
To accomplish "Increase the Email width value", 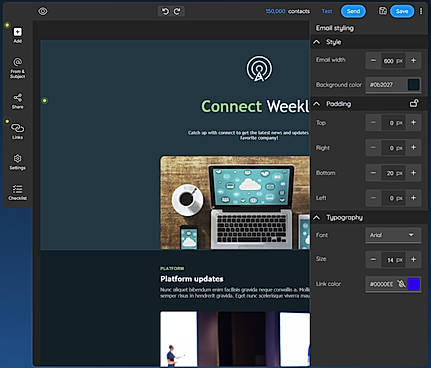I will [x=413, y=61].
